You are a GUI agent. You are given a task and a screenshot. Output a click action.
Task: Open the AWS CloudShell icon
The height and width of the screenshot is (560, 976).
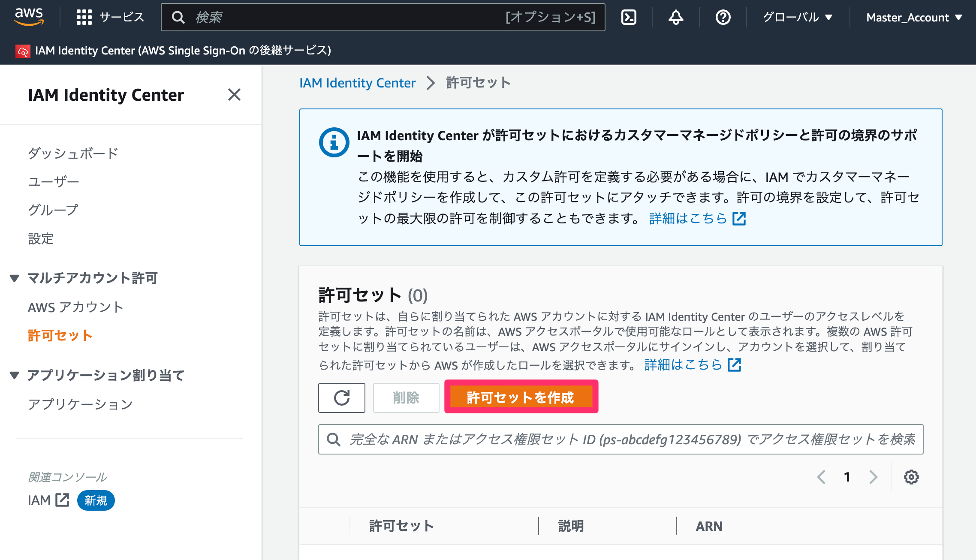click(x=629, y=17)
